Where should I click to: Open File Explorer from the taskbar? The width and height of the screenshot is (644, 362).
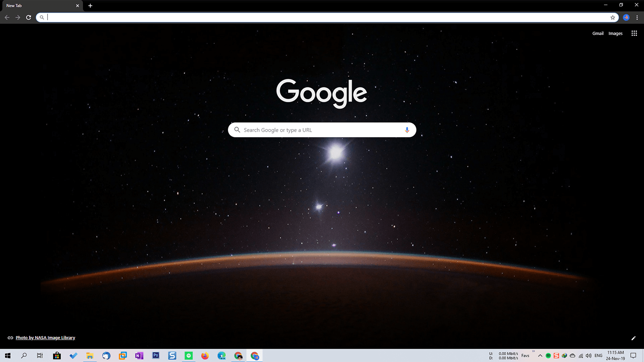[90, 356]
